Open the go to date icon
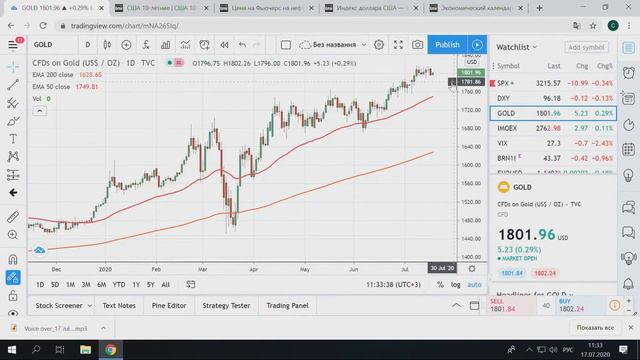 point(191,284)
